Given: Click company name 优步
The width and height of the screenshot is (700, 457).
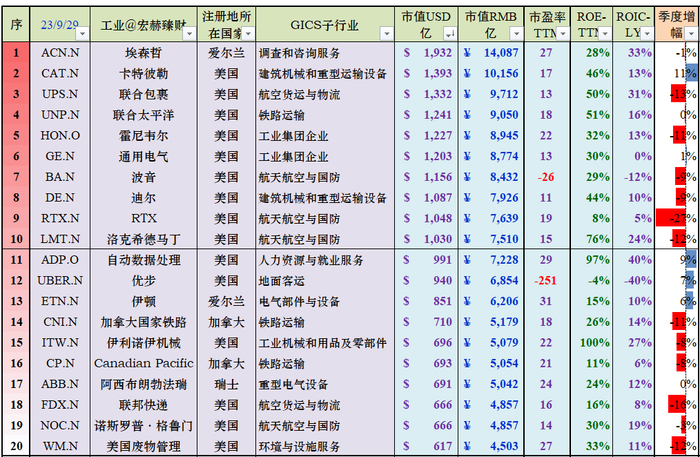Looking at the screenshot, I should (143, 280).
